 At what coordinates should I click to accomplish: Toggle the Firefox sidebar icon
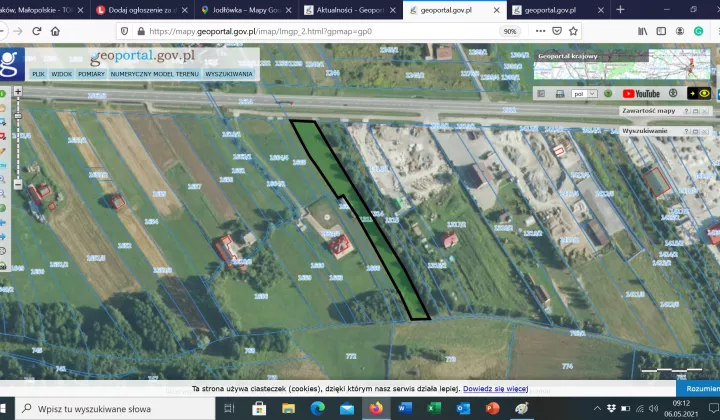(661, 31)
